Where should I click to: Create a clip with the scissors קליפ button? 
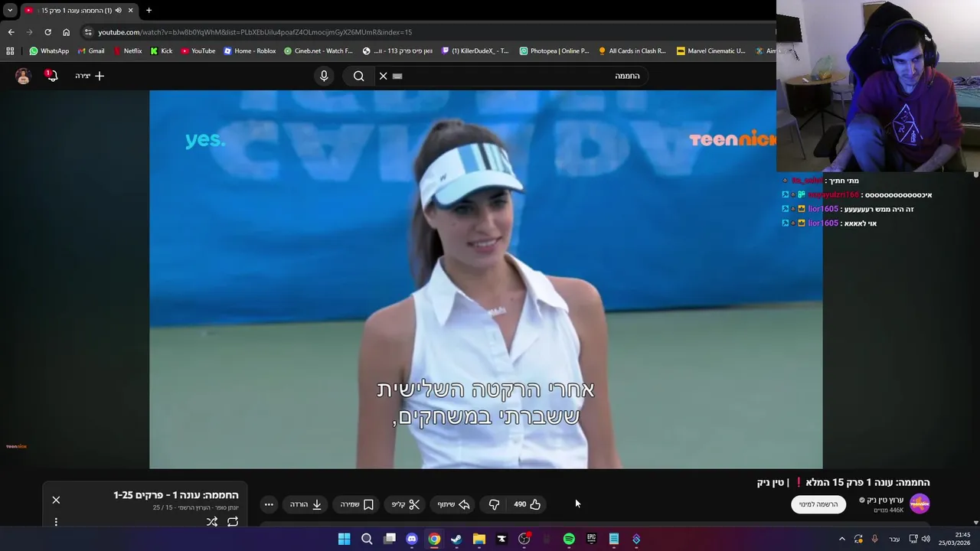click(406, 504)
